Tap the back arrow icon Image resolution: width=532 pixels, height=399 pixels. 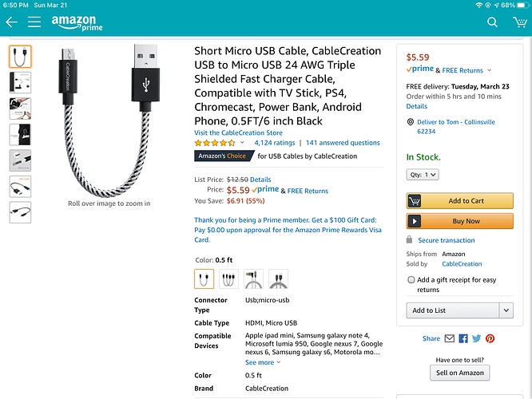[11, 22]
